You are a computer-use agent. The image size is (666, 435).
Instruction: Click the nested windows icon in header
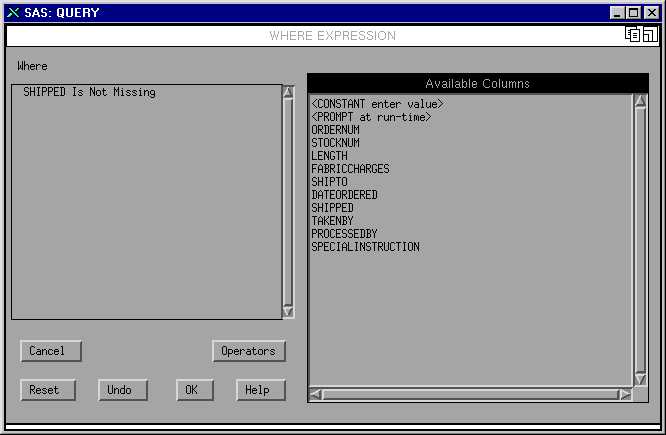click(649, 35)
